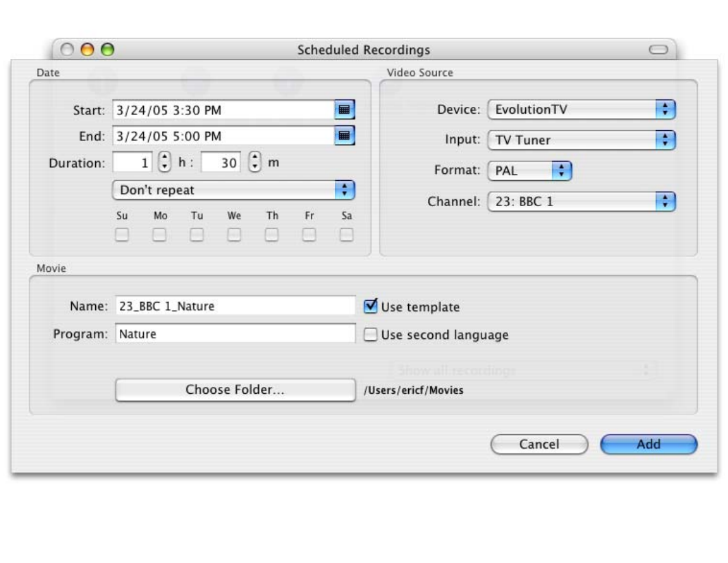Click into the Program text field
Screen dimensions: 728x563
(235, 334)
